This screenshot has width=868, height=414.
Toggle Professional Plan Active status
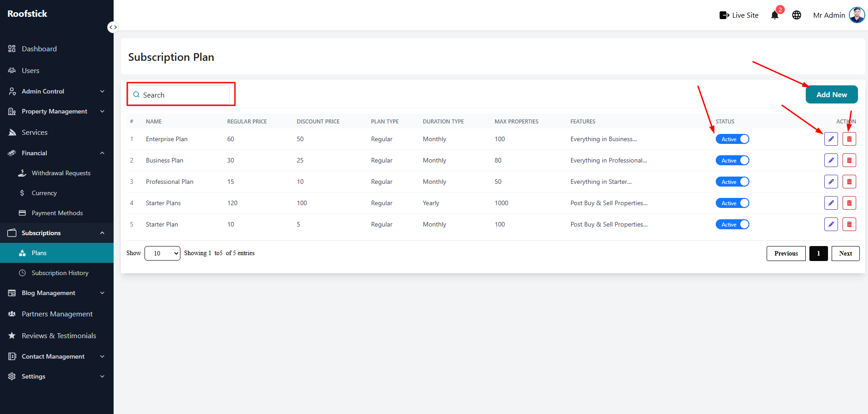[732, 182]
